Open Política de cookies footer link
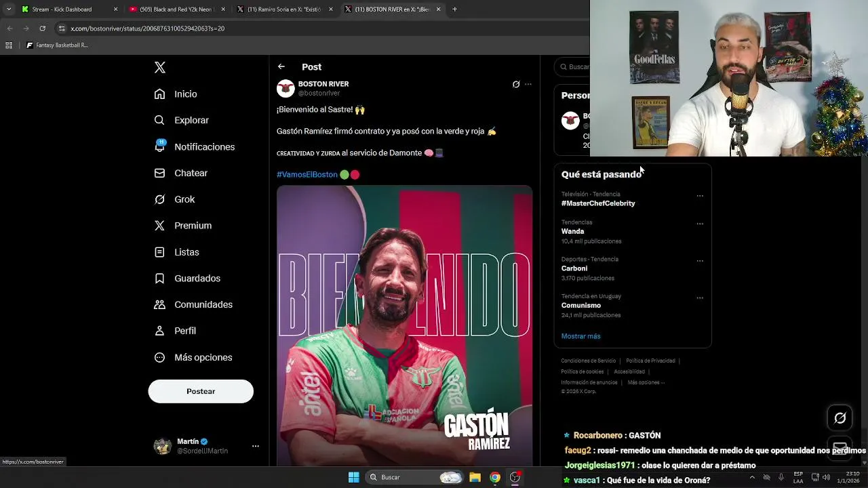Screen dimensions: 868x488 click(582, 371)
